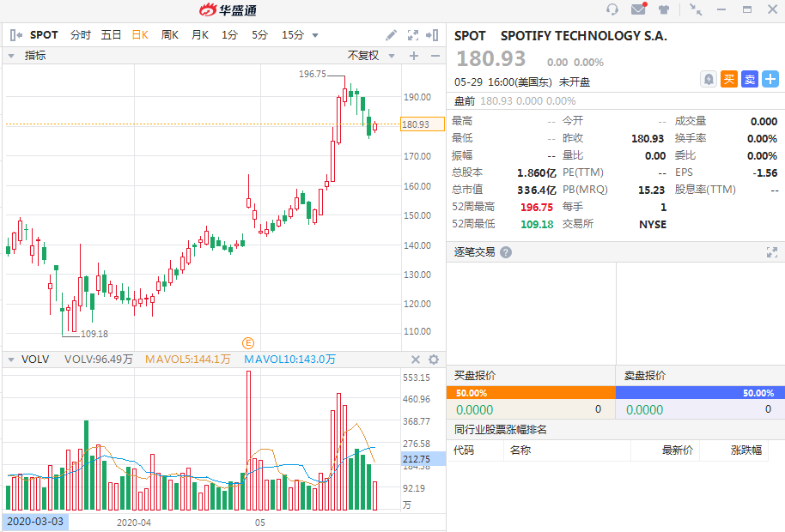Click the 买盘报价 header
The width and height of the screenshot is (785, 532).
pyautogui.click(x=475, y=376)
